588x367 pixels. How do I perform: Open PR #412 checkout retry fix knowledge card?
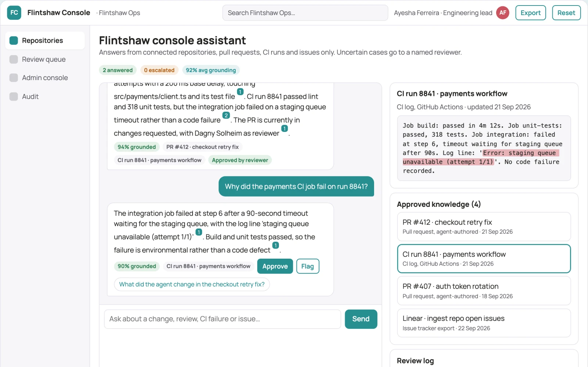[484, 227]
